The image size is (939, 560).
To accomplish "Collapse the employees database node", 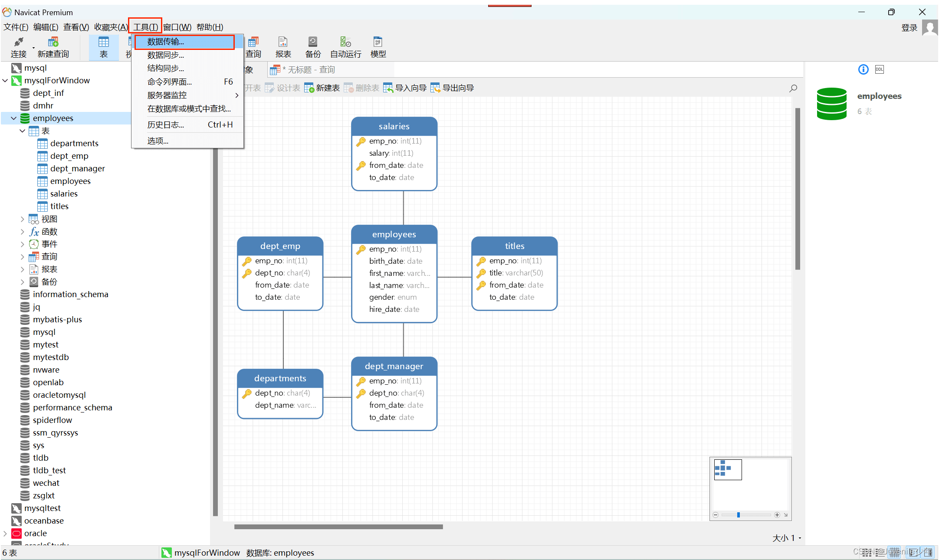I will click(x=14, y=118).
